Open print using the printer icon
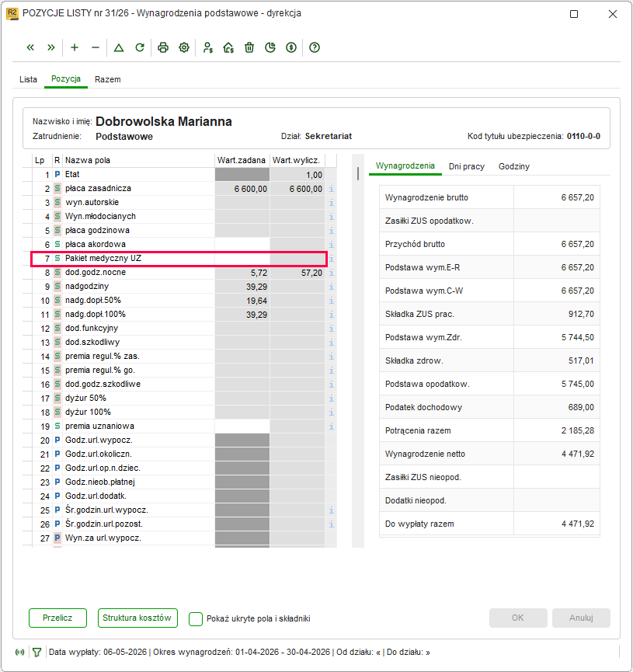Viewport: 633px width, 672px height. [x=163, y=47]
